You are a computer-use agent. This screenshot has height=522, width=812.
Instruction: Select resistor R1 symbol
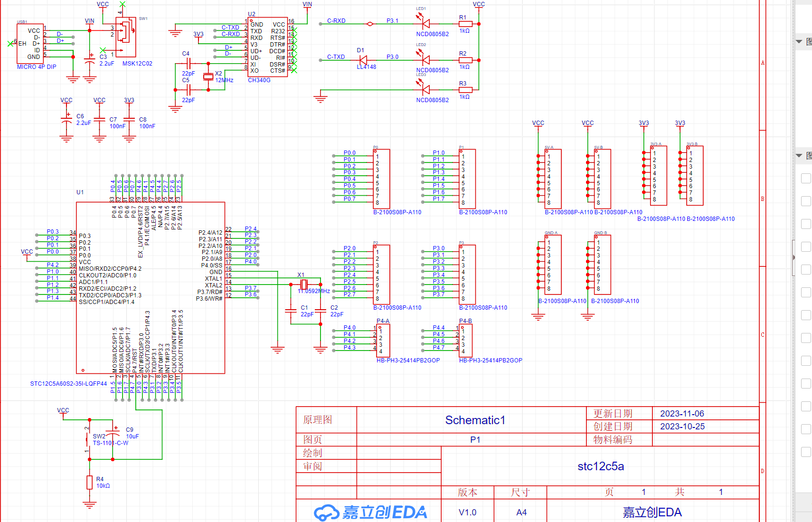click(465, 24)
